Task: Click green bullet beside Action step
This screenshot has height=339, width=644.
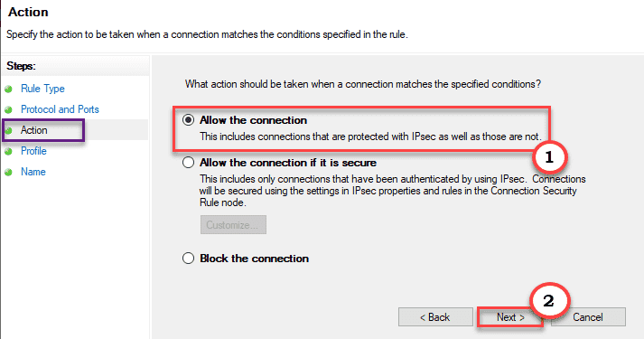Action: [x=8, y=131]
